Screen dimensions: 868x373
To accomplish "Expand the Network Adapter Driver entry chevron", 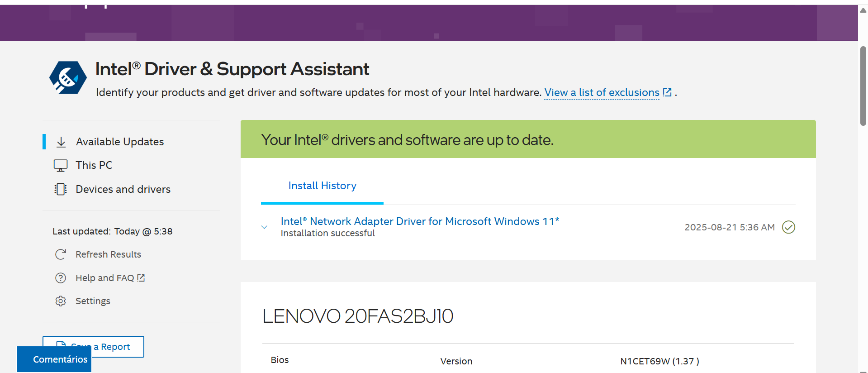I will (x=264, y=227).
